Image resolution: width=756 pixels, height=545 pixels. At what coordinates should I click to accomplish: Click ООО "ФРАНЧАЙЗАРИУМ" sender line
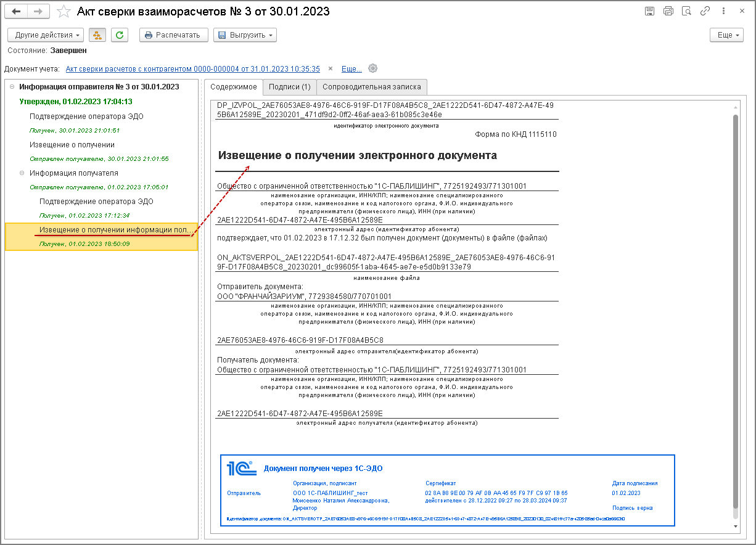coord(305,296)
